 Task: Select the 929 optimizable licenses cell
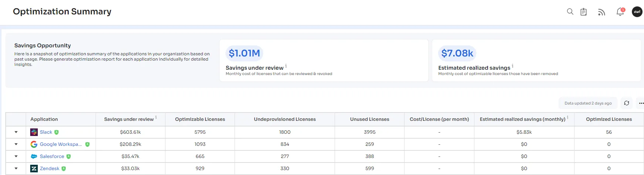point(200,169)
